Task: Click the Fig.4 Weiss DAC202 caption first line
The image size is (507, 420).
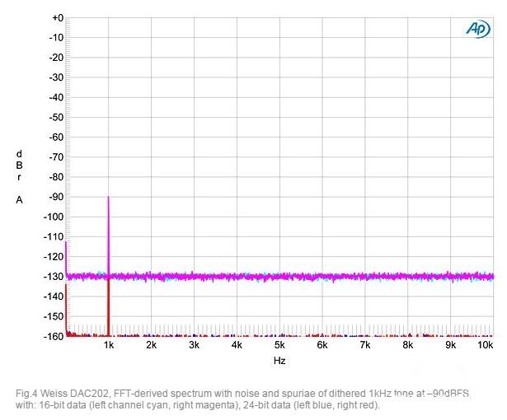Action: [x=243, y=394]
